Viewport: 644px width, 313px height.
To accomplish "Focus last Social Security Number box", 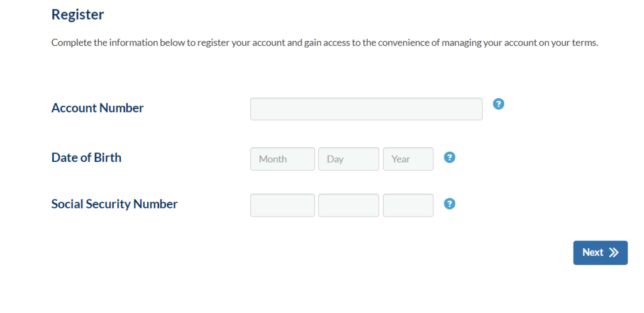I will 408,205.
